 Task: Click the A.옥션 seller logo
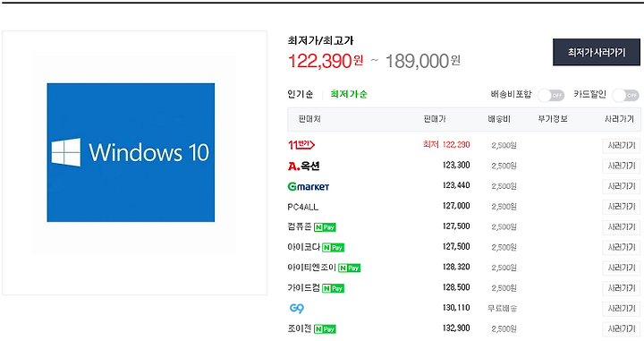[303, 166]
